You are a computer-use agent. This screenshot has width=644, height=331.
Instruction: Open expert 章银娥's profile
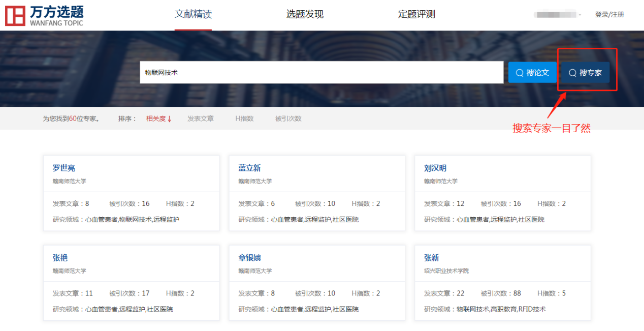coord(249,258)
